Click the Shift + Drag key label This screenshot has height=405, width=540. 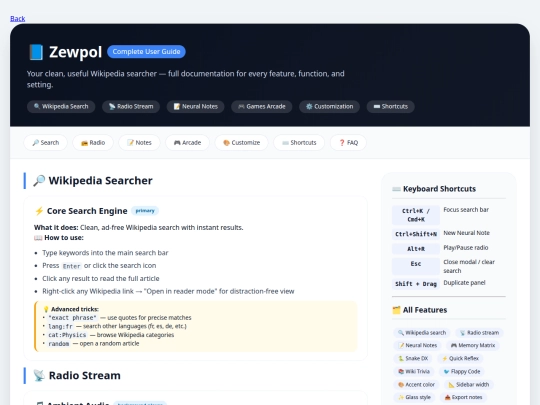click(x=416, y=284)
